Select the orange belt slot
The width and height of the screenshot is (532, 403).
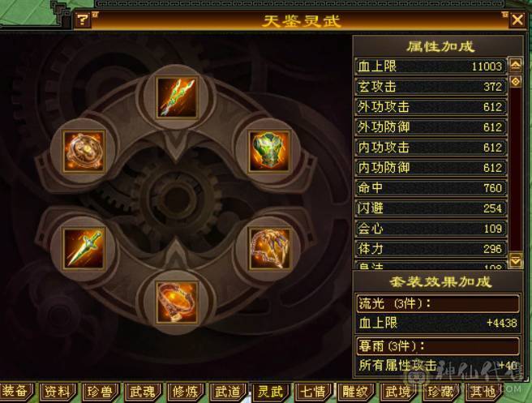coord(177,302)
